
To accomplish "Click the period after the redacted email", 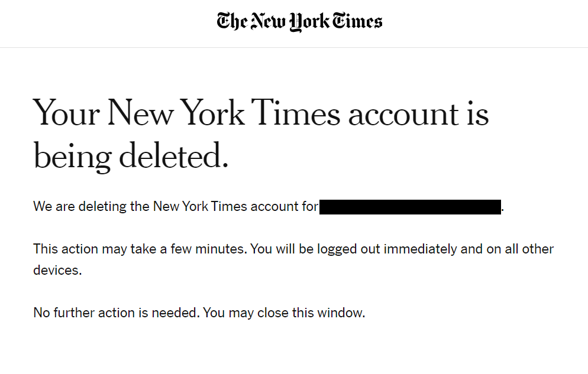I will (x=503, y=208).
